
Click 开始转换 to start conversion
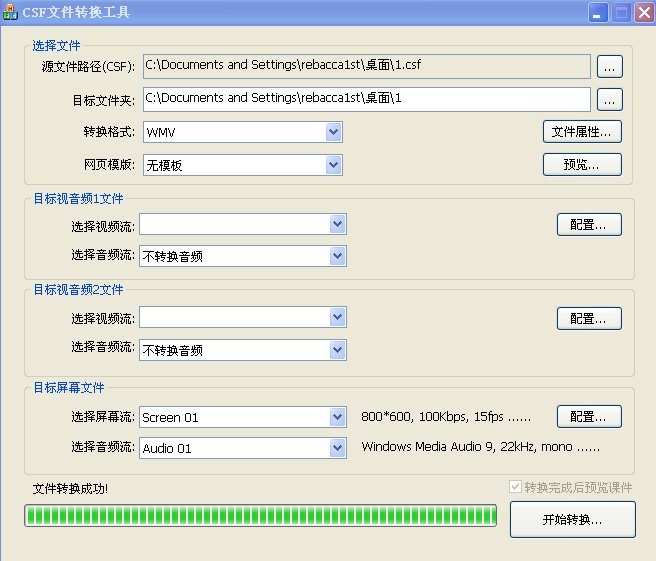(573, 519)
